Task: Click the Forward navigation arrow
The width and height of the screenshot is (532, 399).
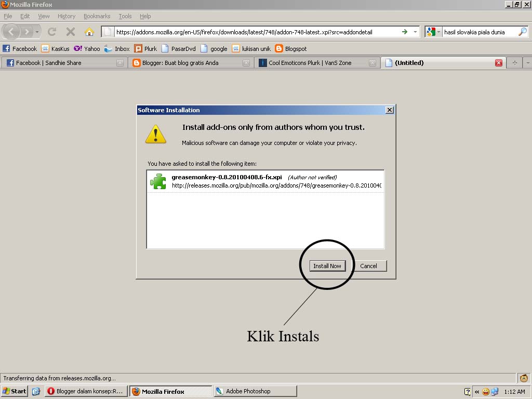Action: 27,32
